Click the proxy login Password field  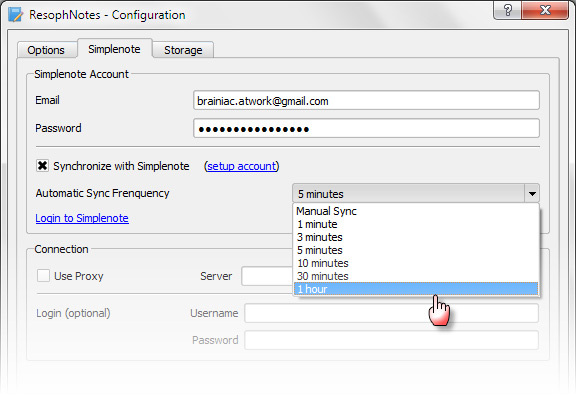(x=392, y=340)
